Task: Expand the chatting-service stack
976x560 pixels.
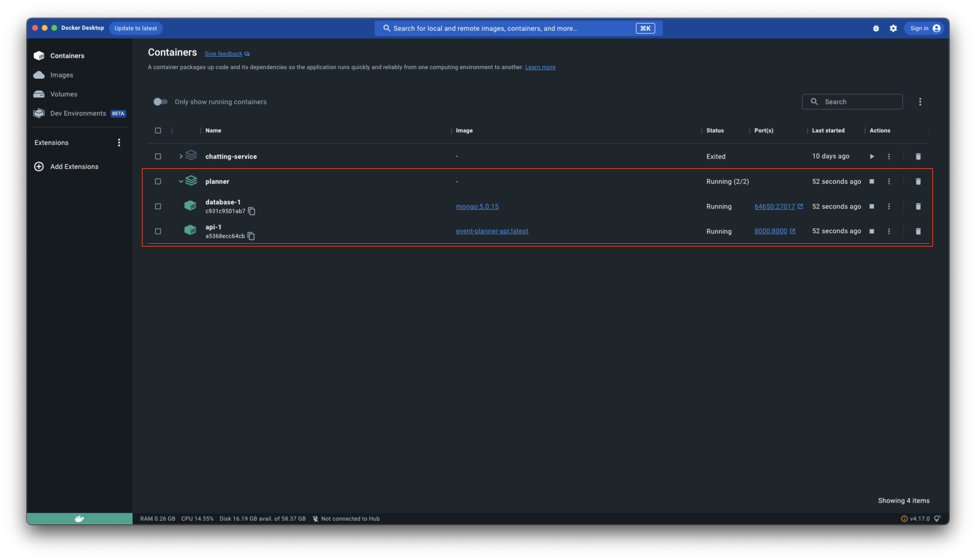Action: [x=181, y=156]
